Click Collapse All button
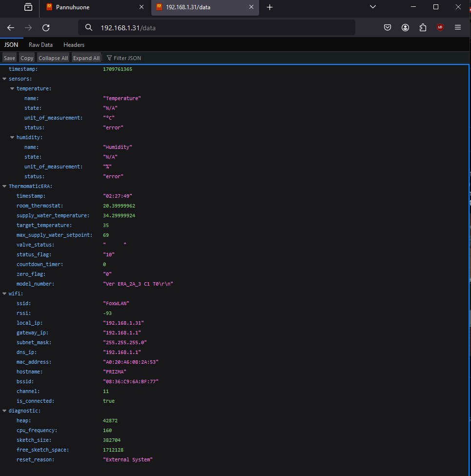471x476 pixels. tap(53, 58)
